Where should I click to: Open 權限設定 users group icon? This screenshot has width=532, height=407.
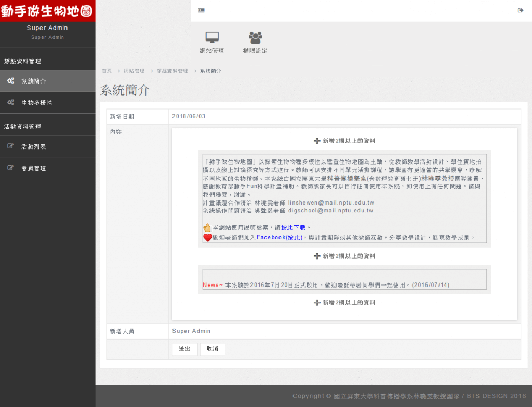[x=255, y=37]
